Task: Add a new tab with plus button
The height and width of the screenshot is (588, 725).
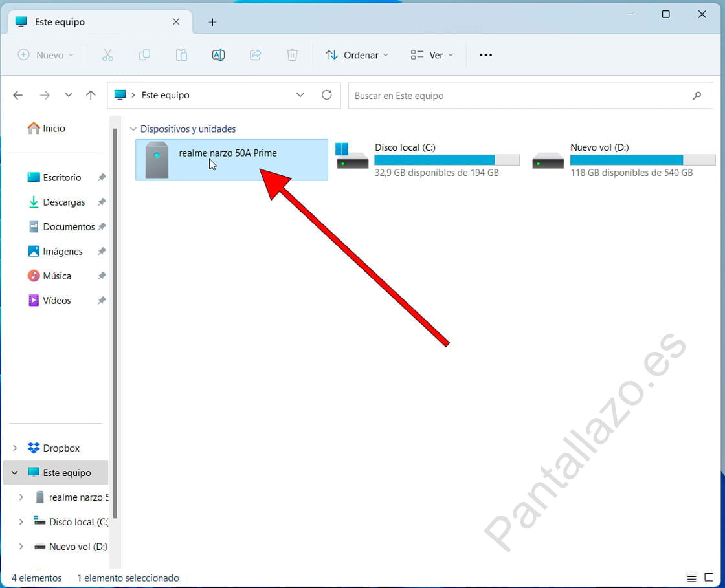Action: pos(212,22)
